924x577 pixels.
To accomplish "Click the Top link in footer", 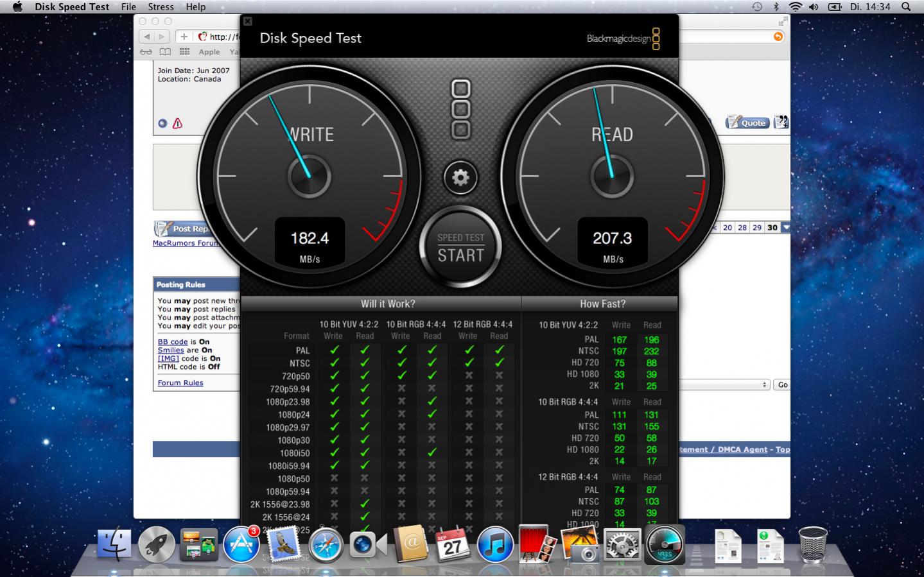I will click(x=783, y=449).
